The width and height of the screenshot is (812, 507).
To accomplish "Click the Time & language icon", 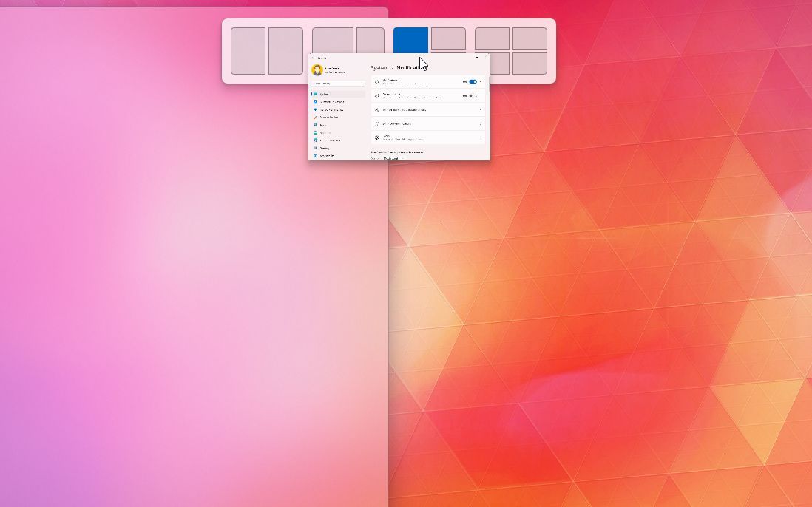I will 316,140.
